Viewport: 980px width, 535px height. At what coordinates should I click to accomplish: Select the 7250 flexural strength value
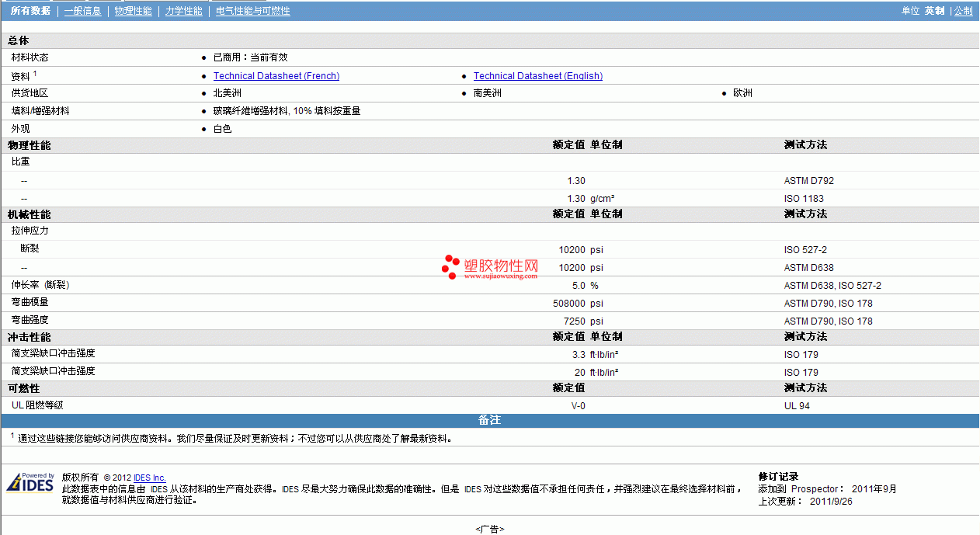coord(575,321)
